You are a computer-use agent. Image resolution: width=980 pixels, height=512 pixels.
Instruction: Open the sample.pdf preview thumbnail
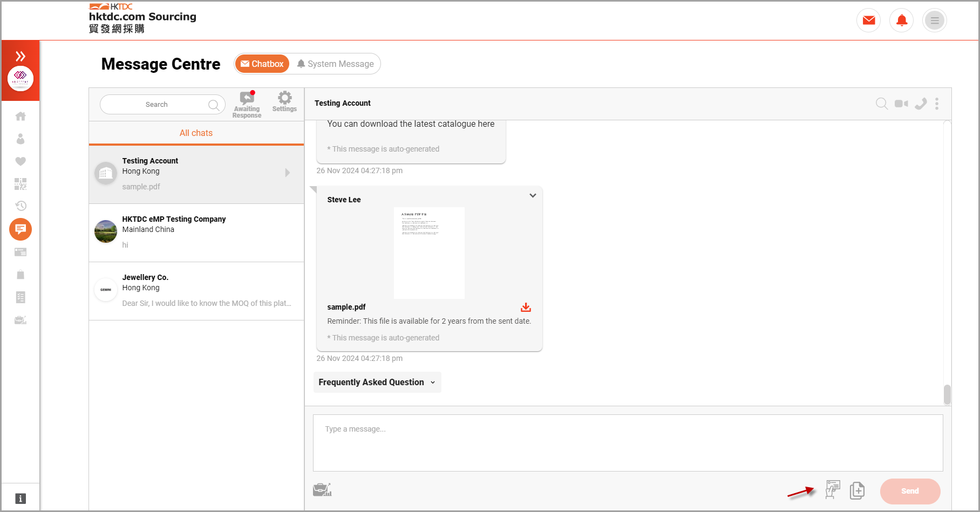coord(429,252)
